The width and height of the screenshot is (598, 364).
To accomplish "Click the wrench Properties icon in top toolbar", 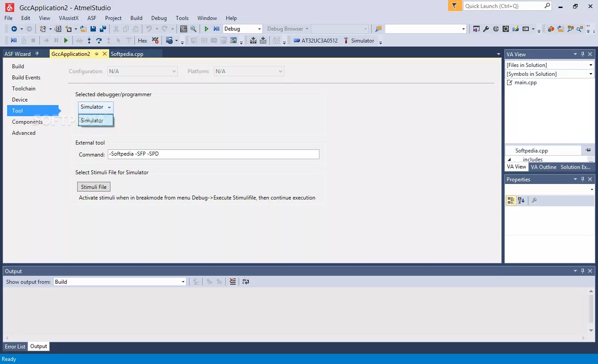I will [486, 29].
